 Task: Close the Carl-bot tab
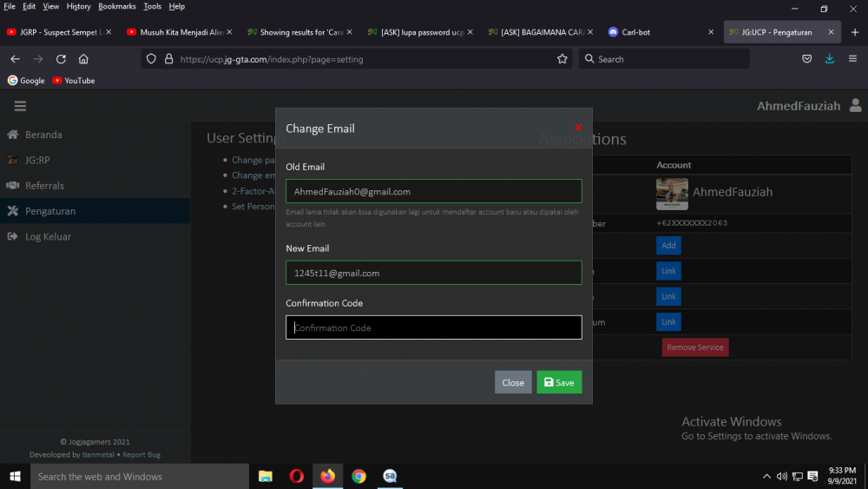click(711, 32)
